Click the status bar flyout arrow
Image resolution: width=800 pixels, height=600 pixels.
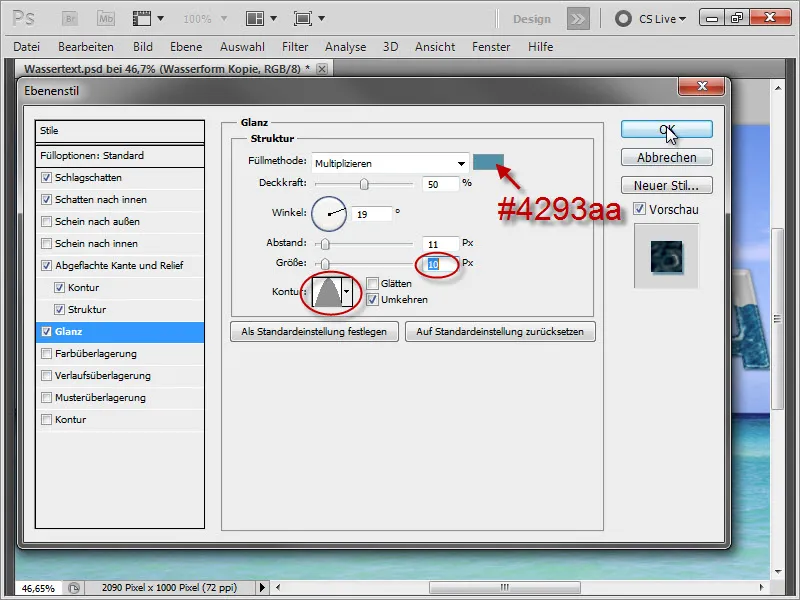pos(262,588)
